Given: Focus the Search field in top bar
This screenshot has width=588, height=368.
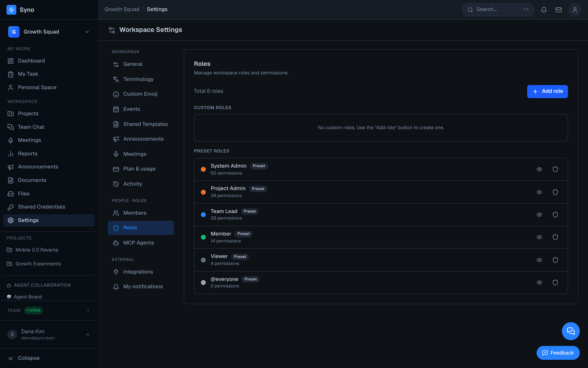Looking at the screenshot, I should [498, 10].
